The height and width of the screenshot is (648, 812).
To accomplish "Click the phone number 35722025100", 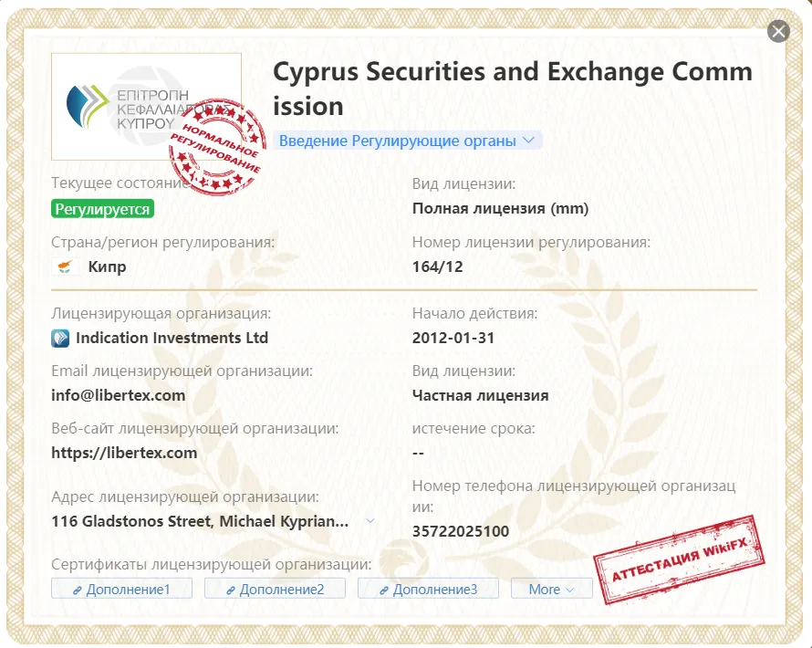I will coord(461,531).
